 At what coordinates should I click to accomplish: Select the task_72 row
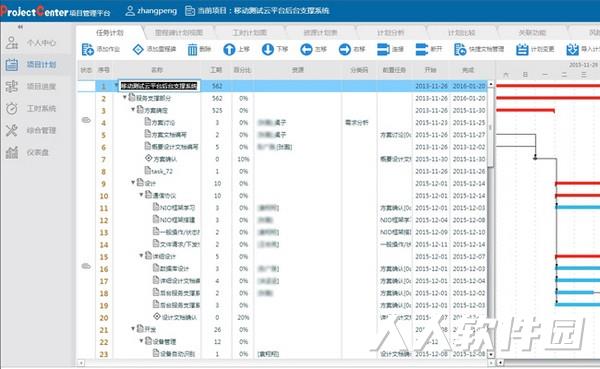(282, 171)
